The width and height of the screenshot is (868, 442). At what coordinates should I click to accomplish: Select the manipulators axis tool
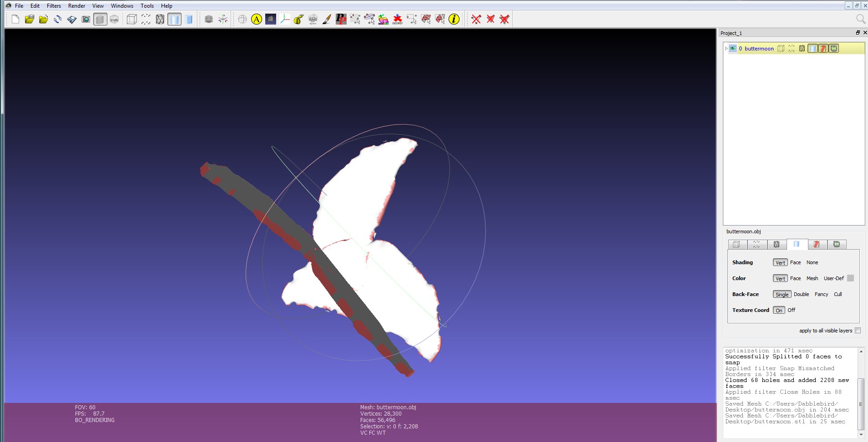click(285, 19)
